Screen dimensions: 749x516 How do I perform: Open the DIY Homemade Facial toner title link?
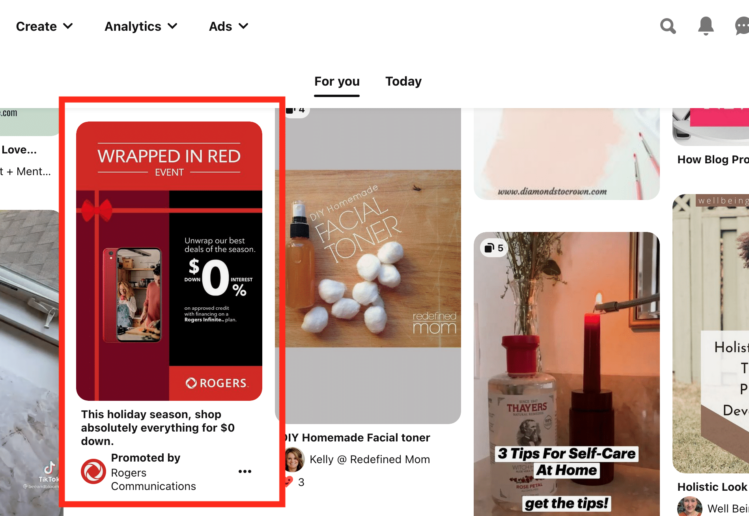click(x=356, y=438)
